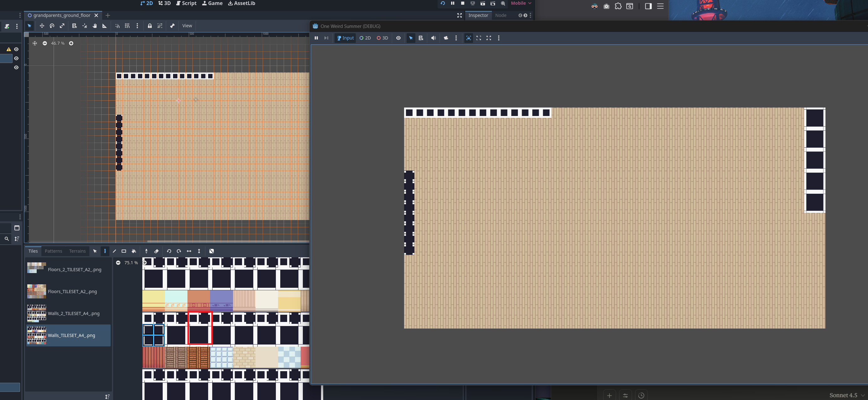Lock the selected node with the padlock icon
868x400 pixels.
(150, 26)
